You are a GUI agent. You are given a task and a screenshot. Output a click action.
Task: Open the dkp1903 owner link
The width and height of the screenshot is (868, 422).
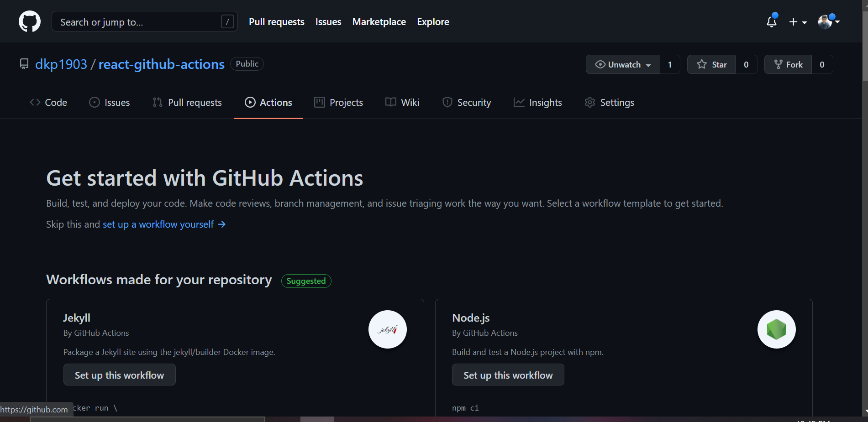(61, 64)
